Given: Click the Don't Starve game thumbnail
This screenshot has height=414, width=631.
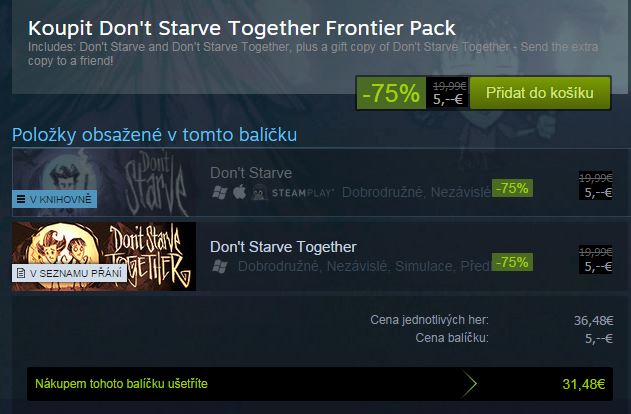Looking at the screenshot, I should point(104,182).
